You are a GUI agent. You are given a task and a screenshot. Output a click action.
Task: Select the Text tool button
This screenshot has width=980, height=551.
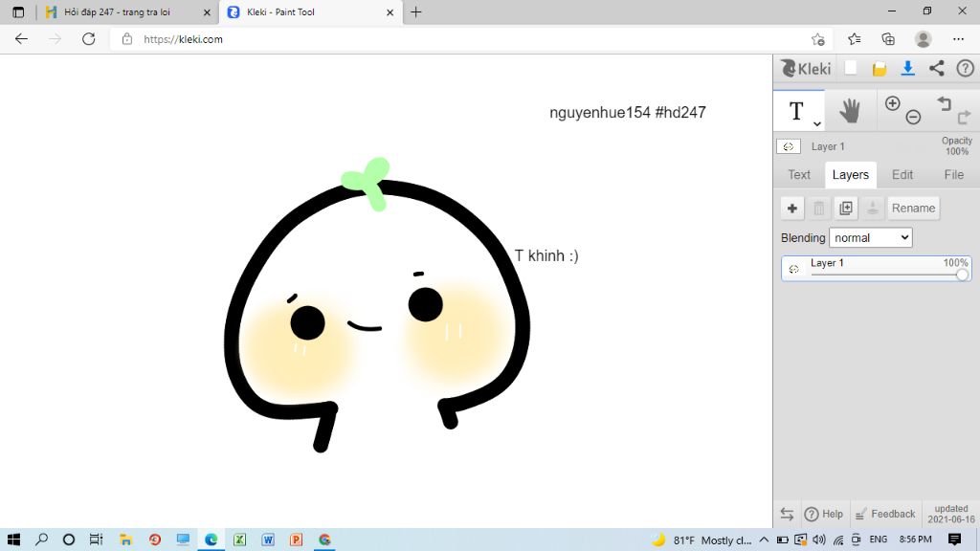point(796,111)
